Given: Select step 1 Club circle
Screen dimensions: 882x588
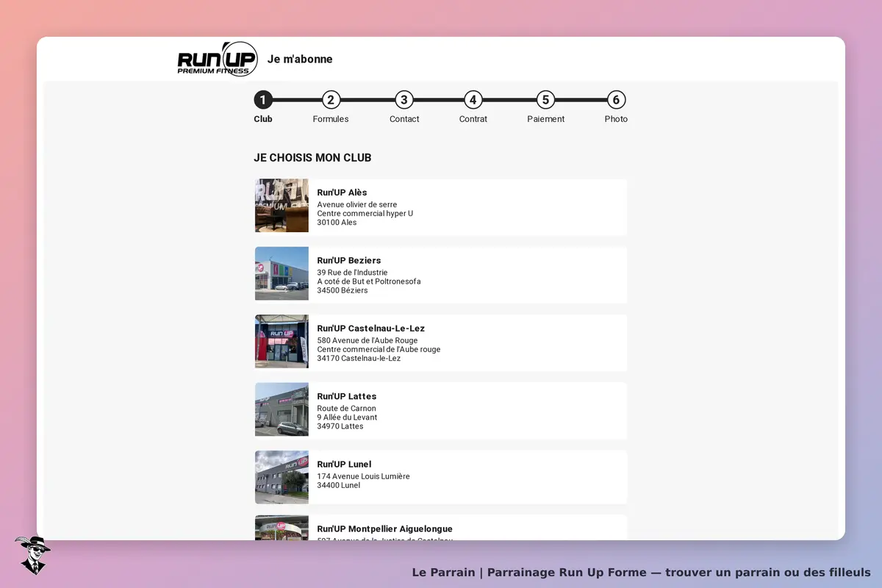Looking at the screenshot, I should (263, 100).
